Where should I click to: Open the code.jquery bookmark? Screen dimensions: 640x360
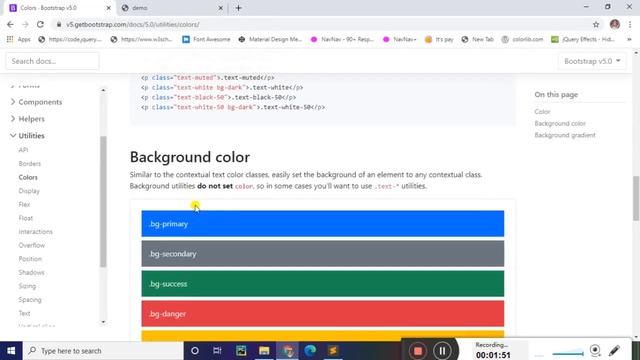pyautogui.click(x=70, y=39)
